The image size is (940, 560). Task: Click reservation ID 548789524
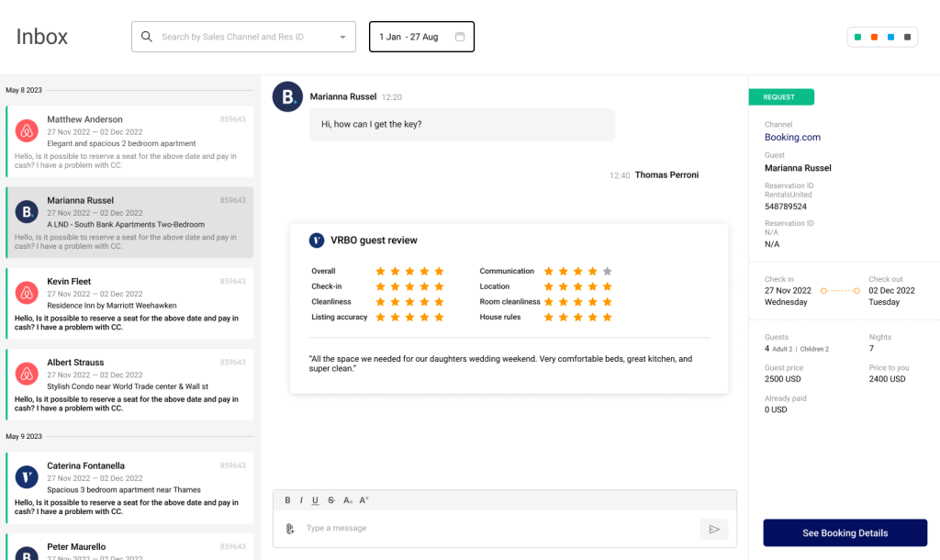point(786,207)
